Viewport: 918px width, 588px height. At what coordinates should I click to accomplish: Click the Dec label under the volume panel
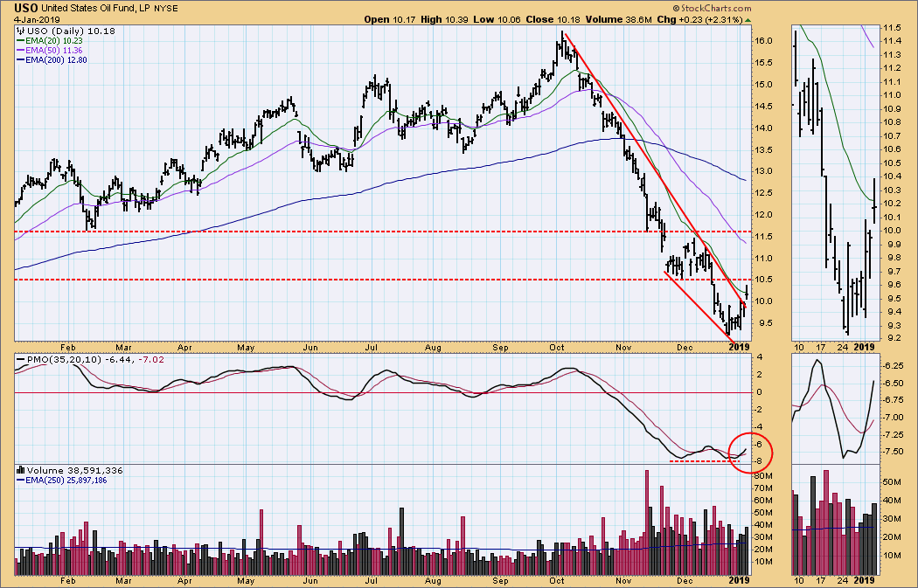click(685, 580)
